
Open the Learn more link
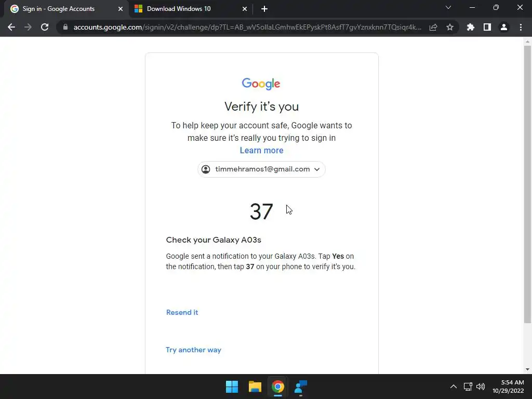pyautogui.click(x=262, y=150)
